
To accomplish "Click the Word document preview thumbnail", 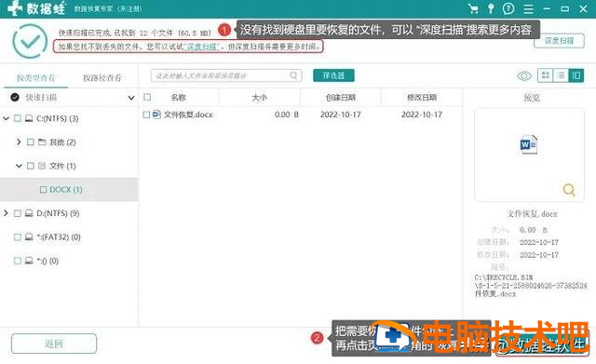I will coord(529,144).
